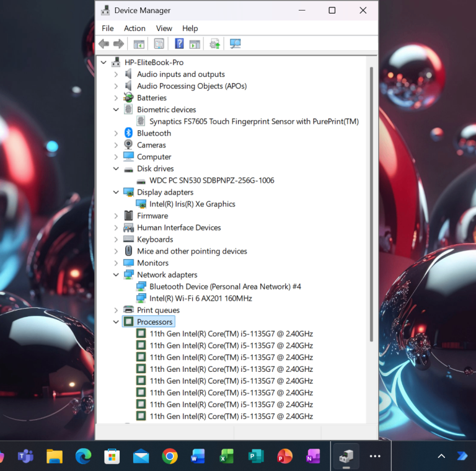Expand the Audio inputs and outputs node
The width and height of the screenshot is (476, 471).
[x=116, y=74]
